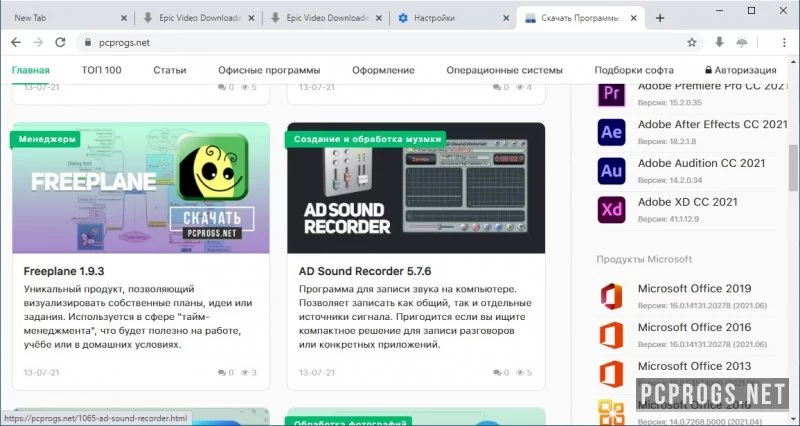Click the Freeplane banner thumbnail

(x=141, y=188)
